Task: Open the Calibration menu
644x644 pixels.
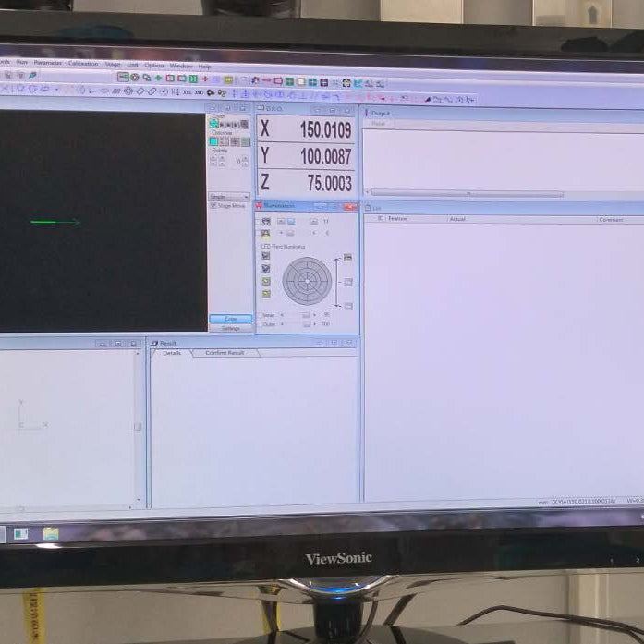Action: pyautogui.click(x=83, y=63)
